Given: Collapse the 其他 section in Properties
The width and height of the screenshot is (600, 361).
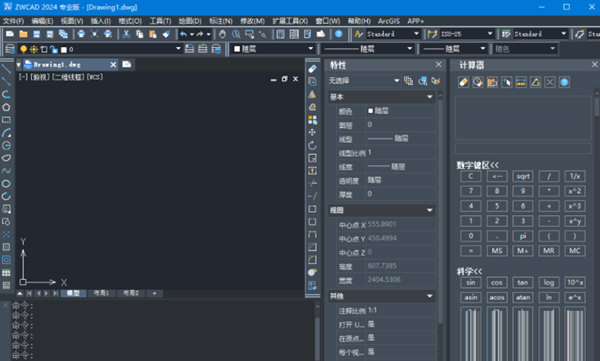Looking at the screenshot, I should click(430, 296).
